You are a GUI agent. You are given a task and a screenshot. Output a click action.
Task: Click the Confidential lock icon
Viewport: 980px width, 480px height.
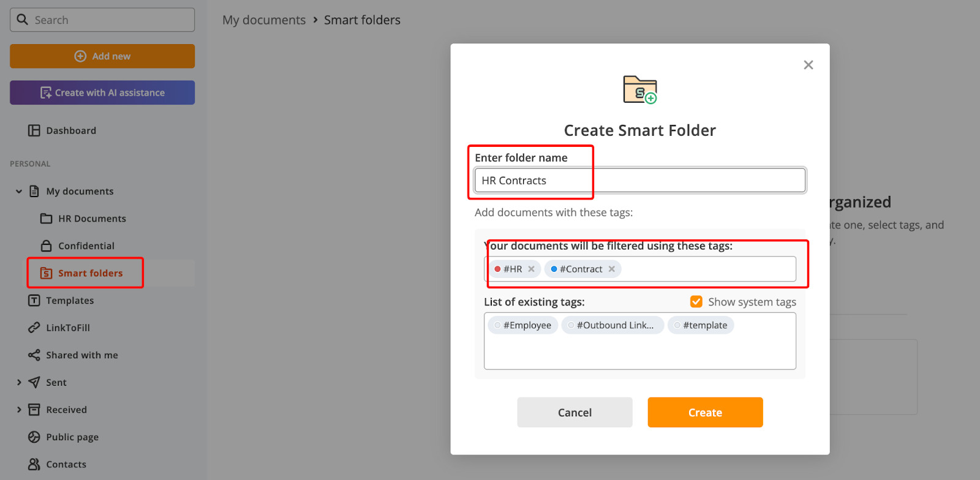click(x=46, y=246)
